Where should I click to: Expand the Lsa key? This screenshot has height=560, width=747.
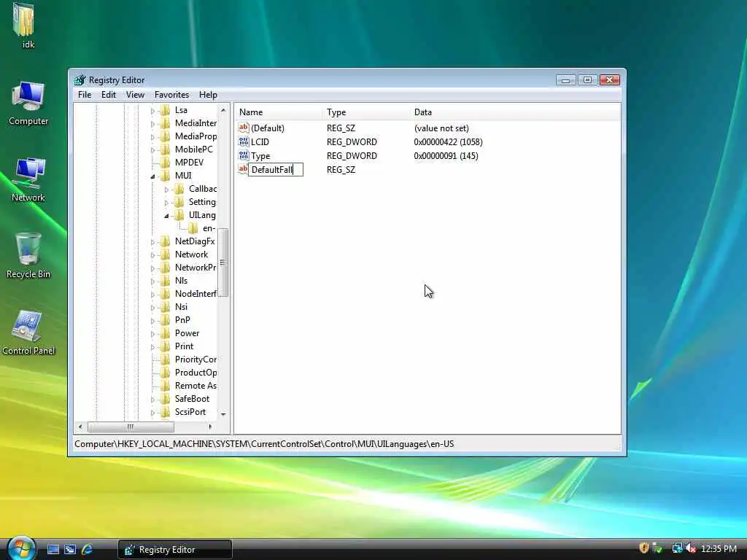tap(152, 111)
